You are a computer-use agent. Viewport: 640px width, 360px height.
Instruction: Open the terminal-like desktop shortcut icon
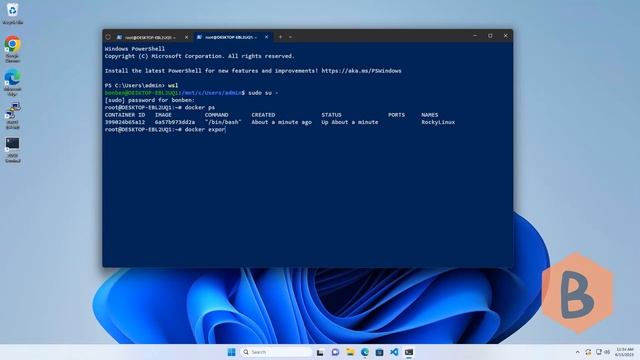13,150
